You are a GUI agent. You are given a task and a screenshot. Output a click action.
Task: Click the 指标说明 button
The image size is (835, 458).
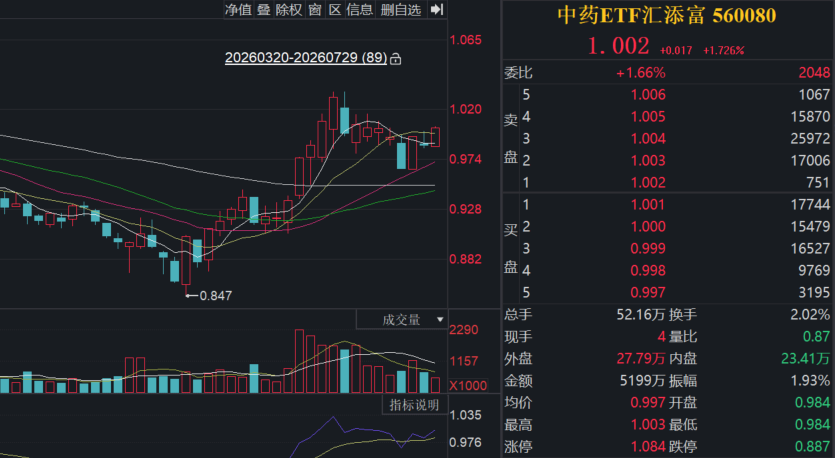pos(414,405)
